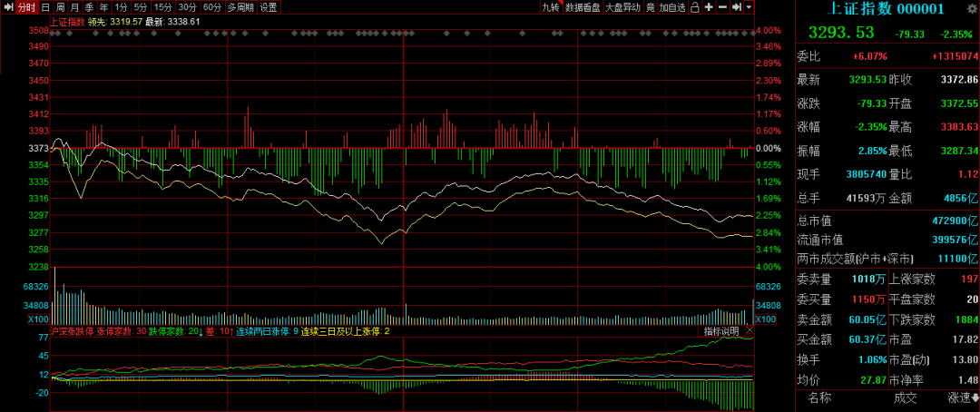The width and height of the screenshot is (980, 412).
Task: Switch to the 月 monthly chart tab
Action: tap(74, 7)
